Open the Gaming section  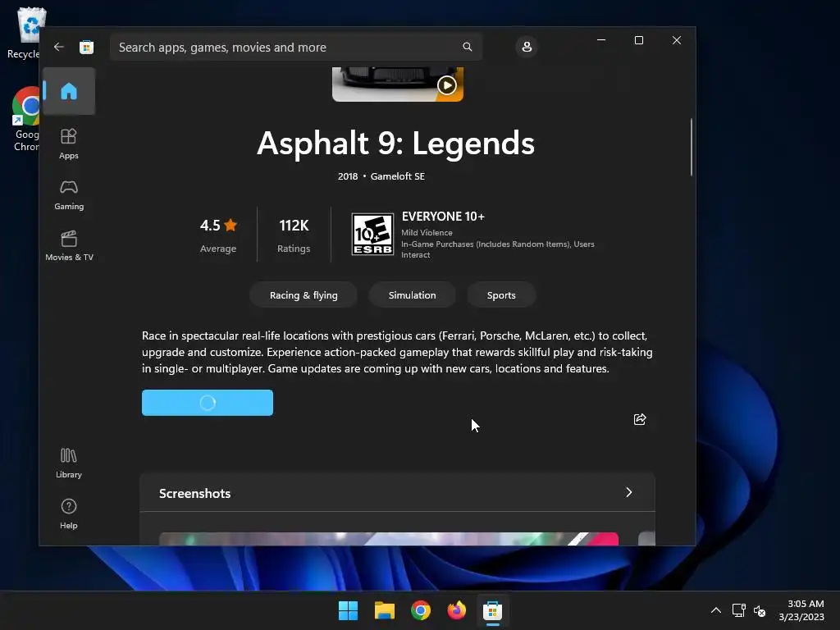(69, 195)
